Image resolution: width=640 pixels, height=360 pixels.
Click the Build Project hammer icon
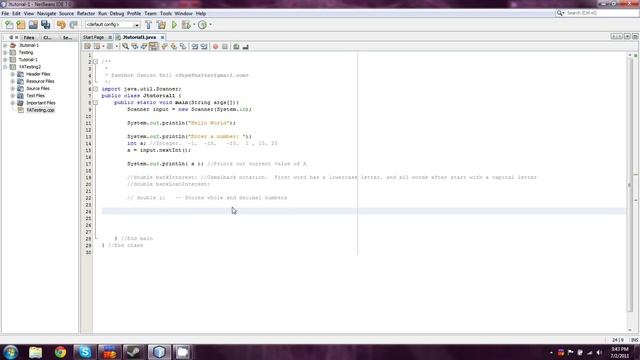coord(149,25)
